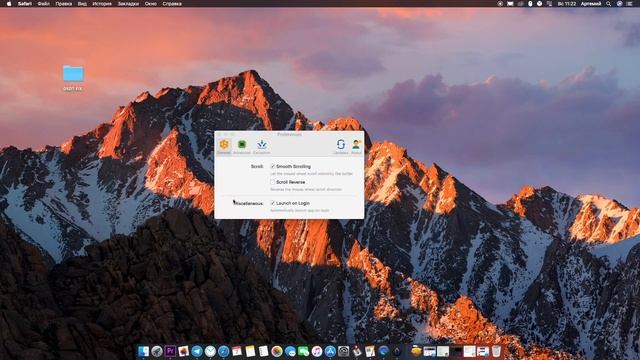Image resolution: width=640 pixels, height=360 pixels.
Task: Open the Advanced preferences tab
Action: [242, 146]
